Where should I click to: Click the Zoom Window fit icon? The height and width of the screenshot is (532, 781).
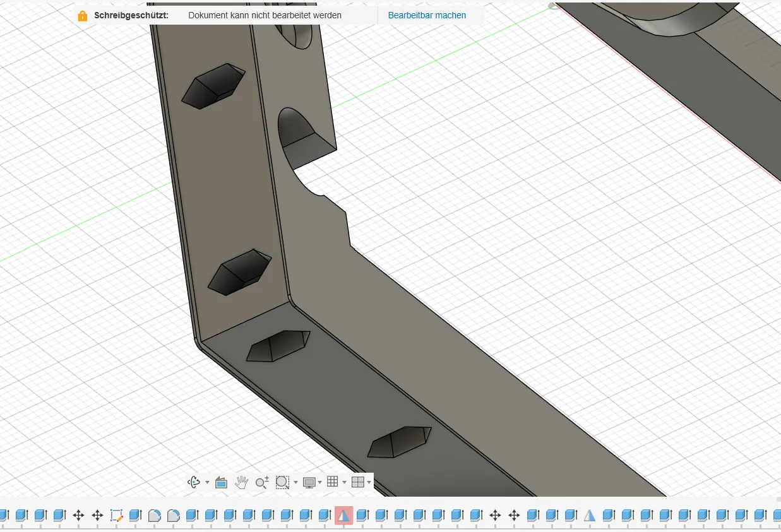click(282, 482)
